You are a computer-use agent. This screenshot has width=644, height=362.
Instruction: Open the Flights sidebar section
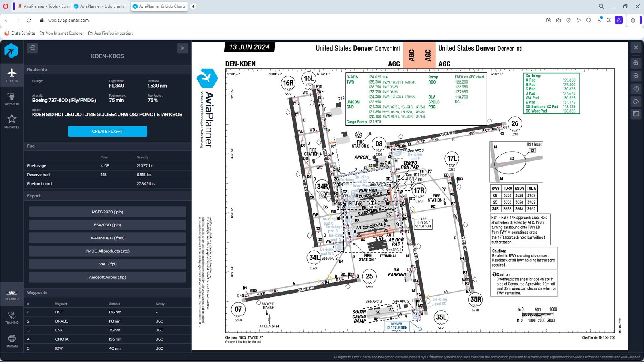click(x=12, y=75)
